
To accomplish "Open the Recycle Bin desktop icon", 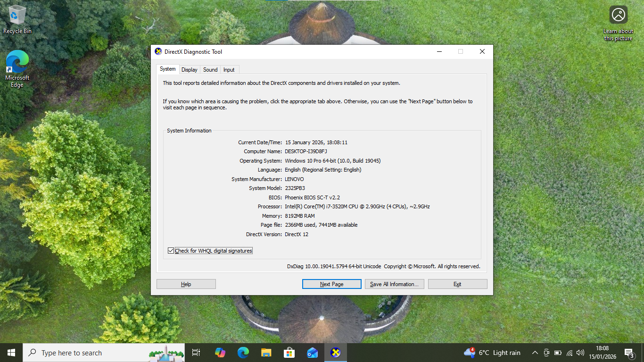I will click(x=17, y=19).
